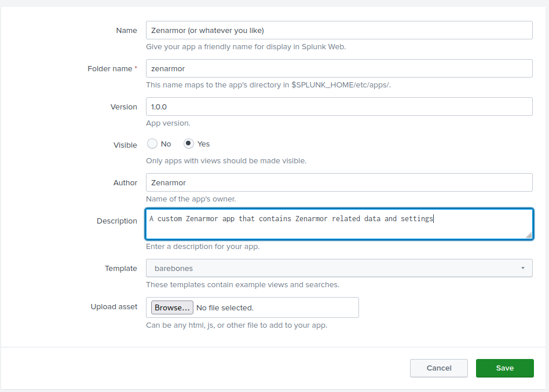
Task: Click the 'App version.' help text
Action: (168, 123)
